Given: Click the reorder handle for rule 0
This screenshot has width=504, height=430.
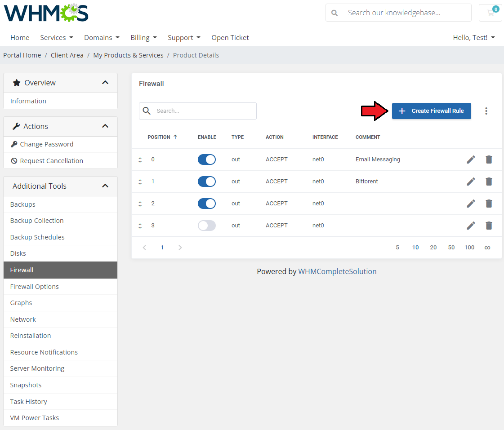Looking at the screenshot, I should coord(140,160).
